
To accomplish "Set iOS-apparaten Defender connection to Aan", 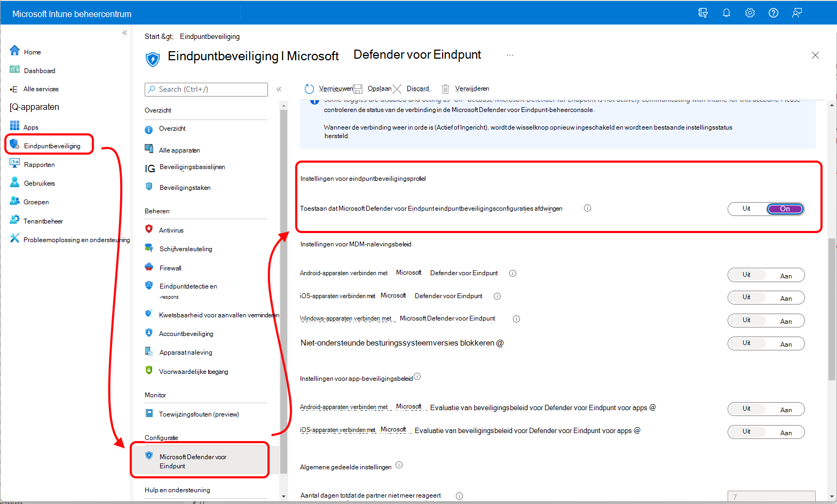I will [786, 298].
